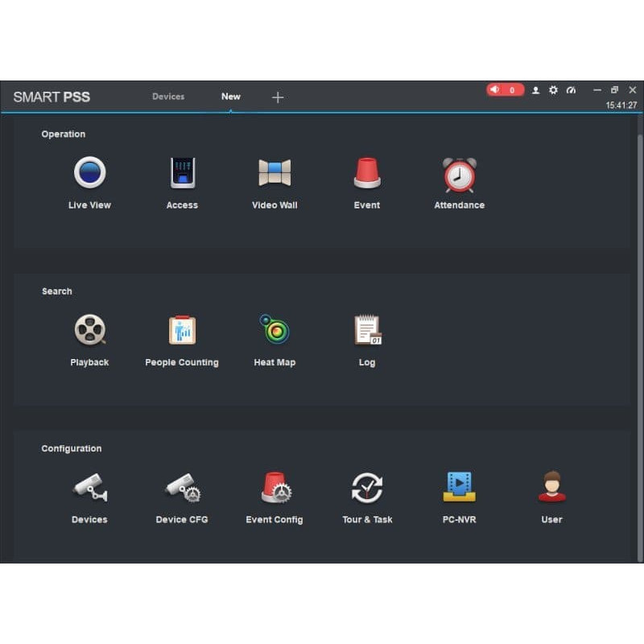Image resolution: width=644 pixels, height=644 pixels.
Task: Open the Playback film reel icon
Action: [x=89, y=330]
